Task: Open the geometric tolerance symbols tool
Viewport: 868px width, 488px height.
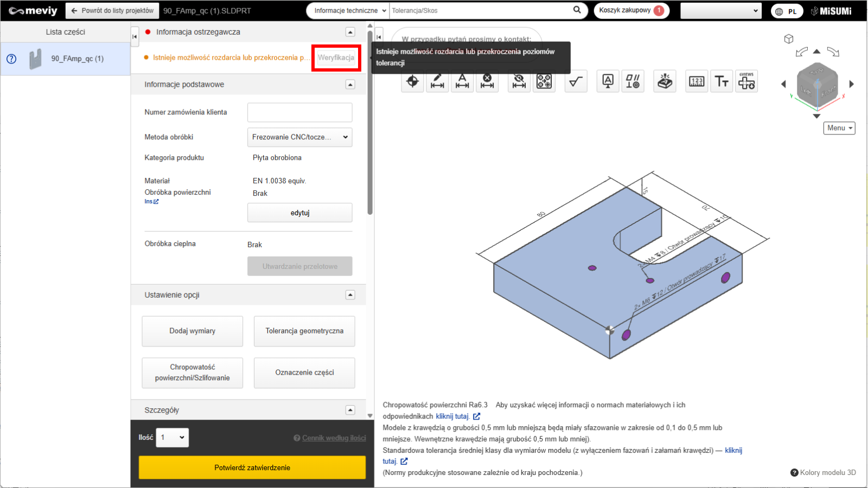Action: click(x=633, y=81)
